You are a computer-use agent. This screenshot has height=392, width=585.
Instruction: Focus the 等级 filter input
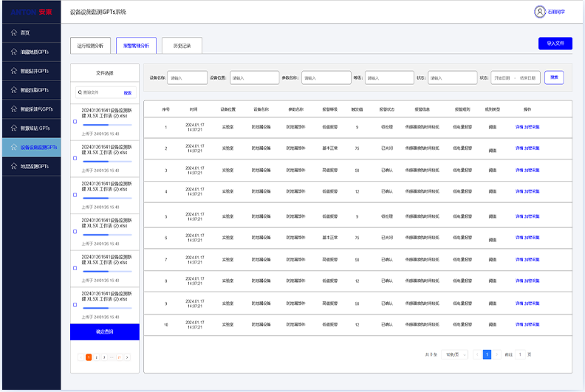(389, 78)
